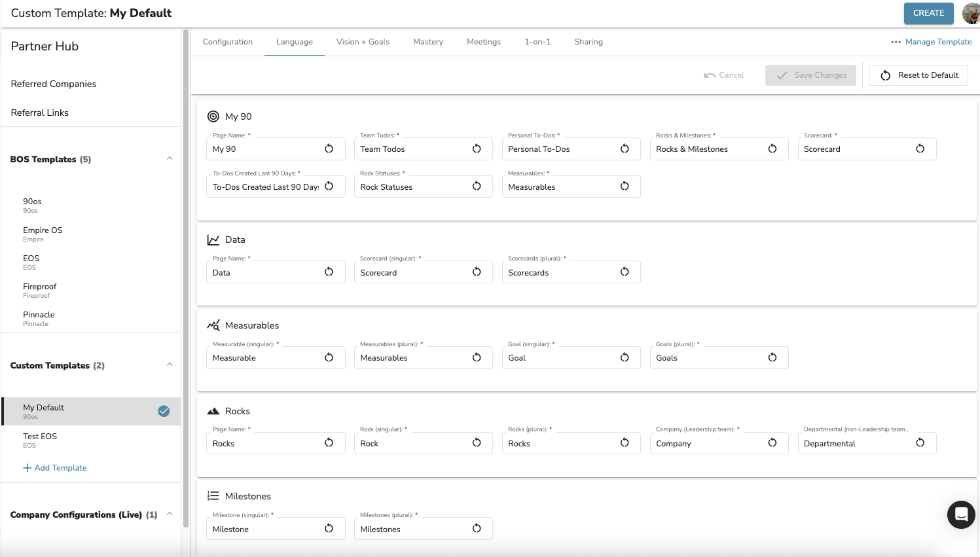Reset the Scorecard (singular) field
The height and width of the screenshot is (557, 980).
[x=477, y=272]
